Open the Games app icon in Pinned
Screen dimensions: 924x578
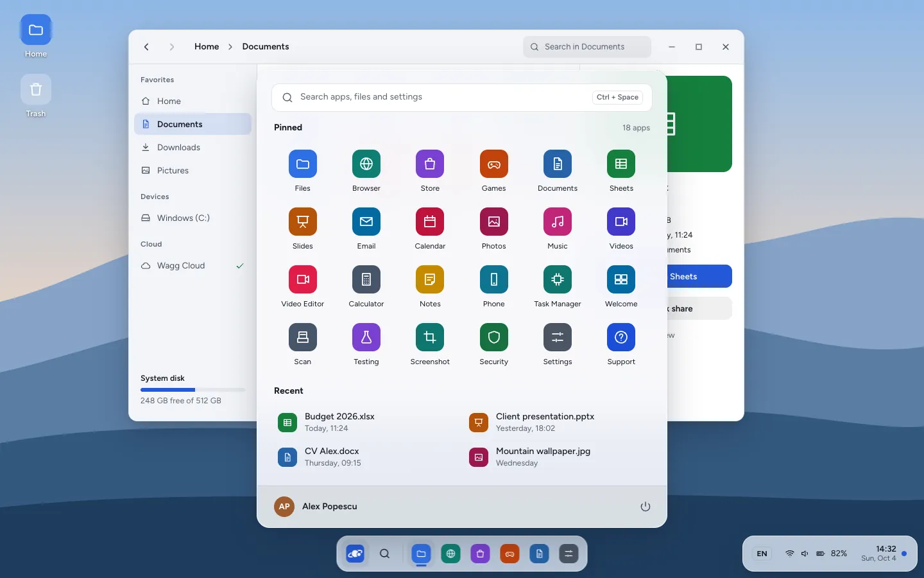pos(494,164)
